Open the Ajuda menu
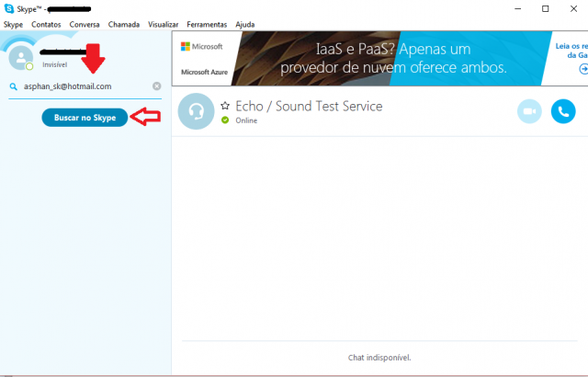This screenshot has width=588, height=377. coord(245,25)
